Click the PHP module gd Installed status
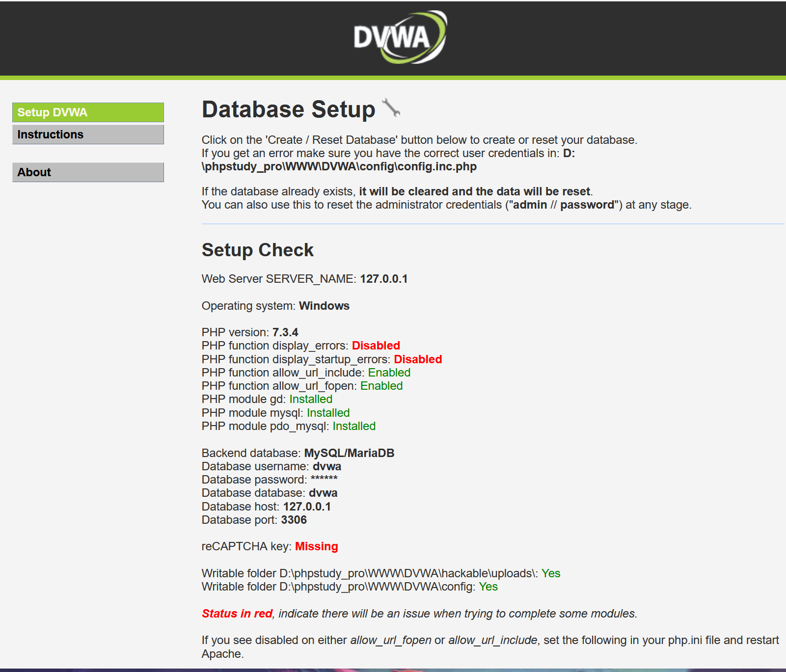This screenshot has width=786, height=672. (x=311, y=399)
